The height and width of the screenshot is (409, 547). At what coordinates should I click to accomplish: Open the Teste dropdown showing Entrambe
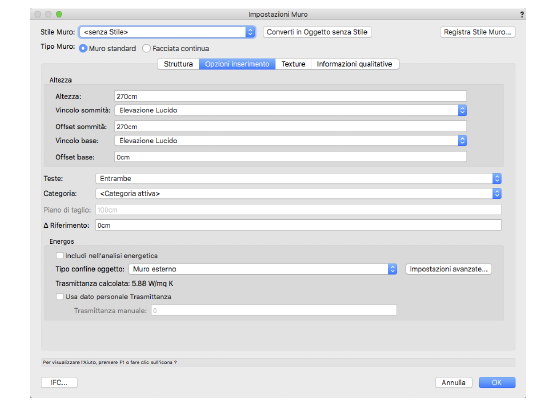(x=298, y=179)
